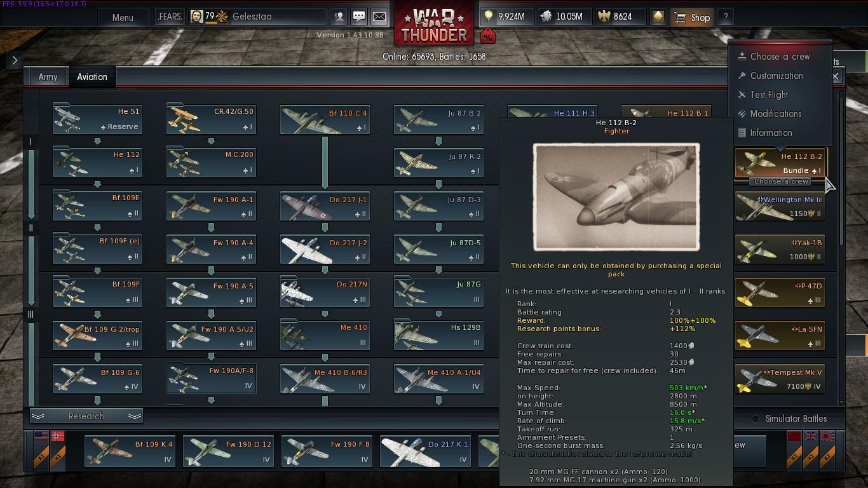This screenshot has width=868, height=488.
Task: Open the main Menu button
Action: click(123, 17)
